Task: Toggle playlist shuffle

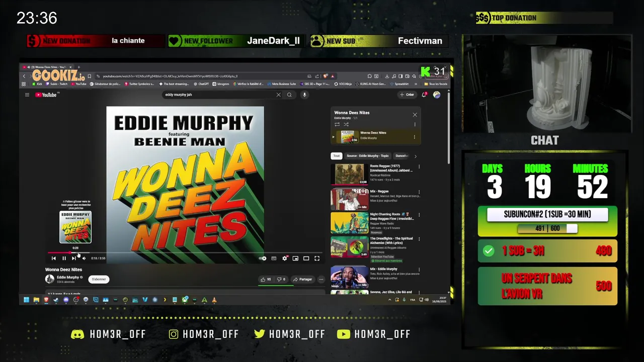Action: [346, 124]
